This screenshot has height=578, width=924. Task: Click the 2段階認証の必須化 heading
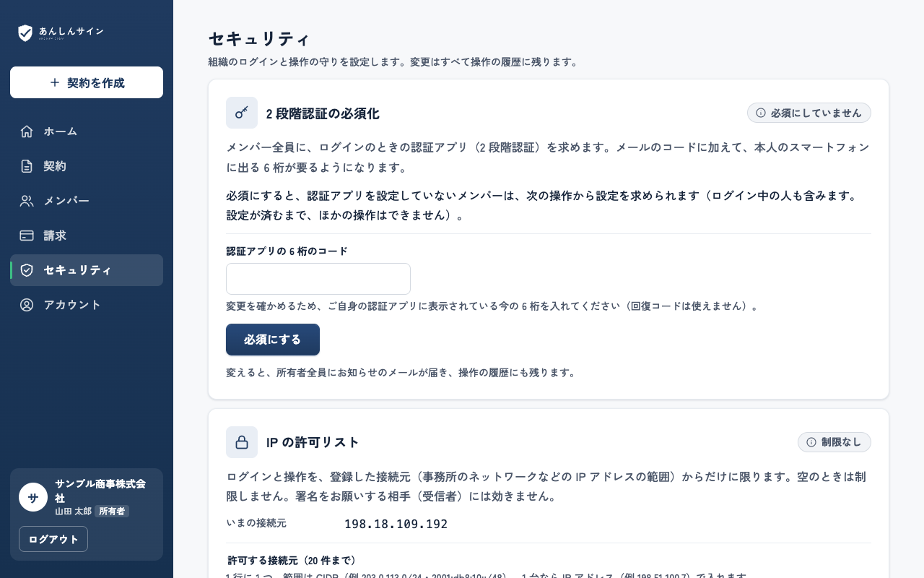tap(323, 113)
